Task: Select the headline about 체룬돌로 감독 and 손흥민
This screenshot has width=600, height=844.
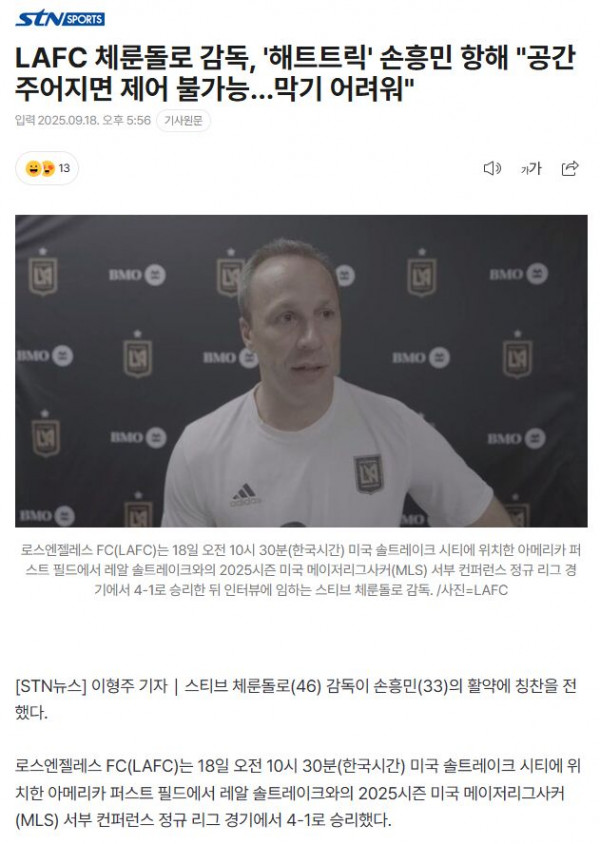Action: pyautogui.click(x=295, y=73)
